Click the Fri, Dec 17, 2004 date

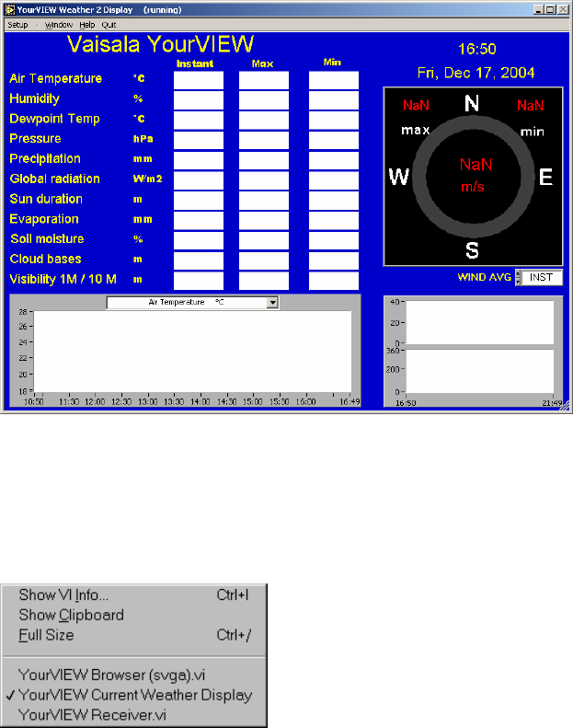[476, 73]
